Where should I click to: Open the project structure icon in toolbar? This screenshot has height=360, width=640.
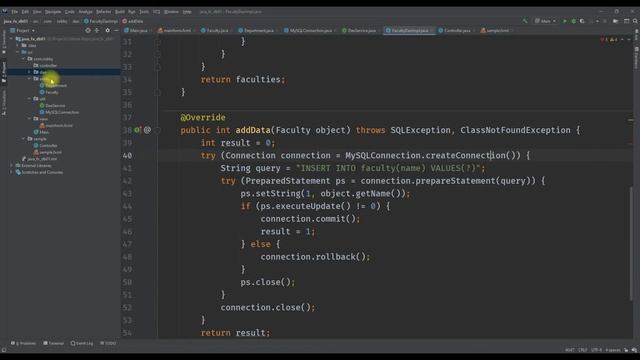[x=616, y=21]
